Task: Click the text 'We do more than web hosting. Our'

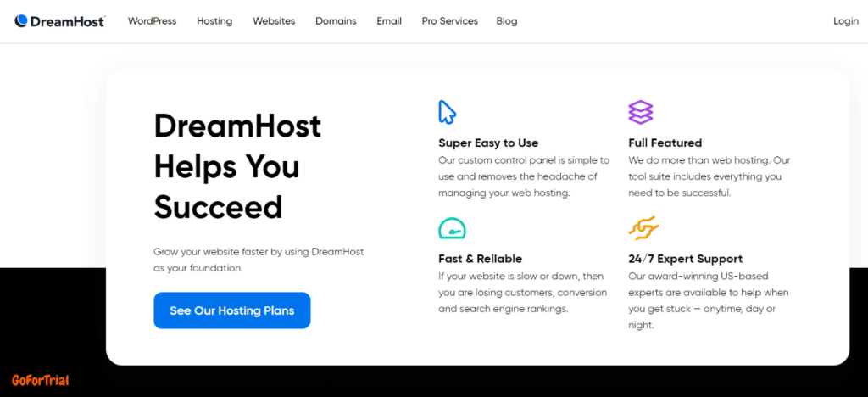Action: point(709,160)
